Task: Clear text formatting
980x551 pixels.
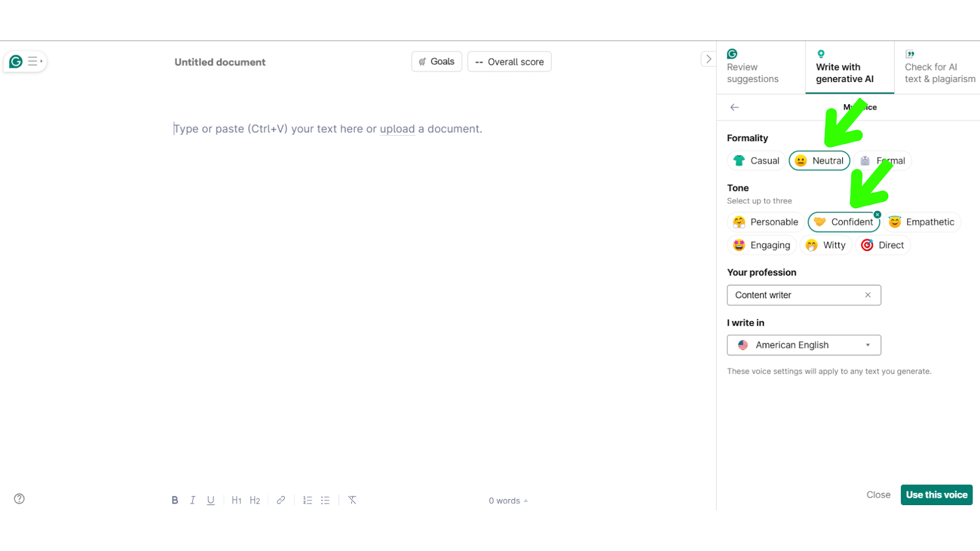Action: point(352,500)
